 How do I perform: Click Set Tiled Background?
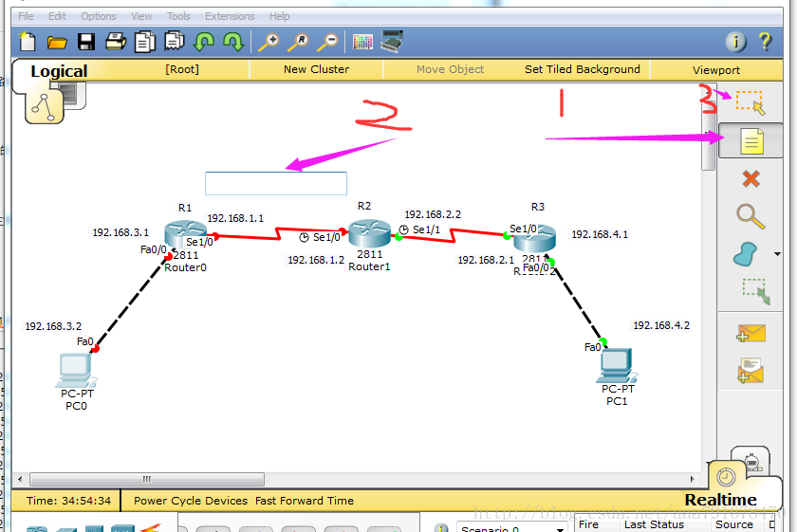(582, 69)
